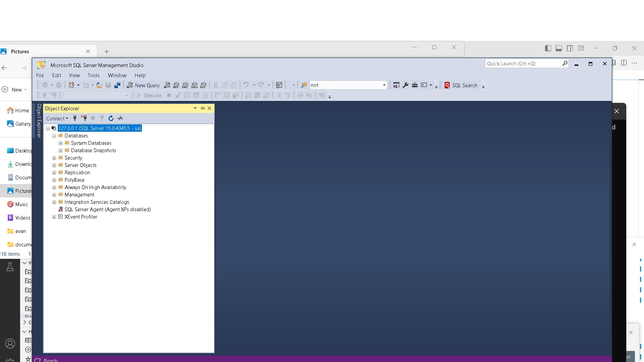Viewport: 644px width, 362px height.
Task: Click the Save All icon
Action: [x=117, y=85]
